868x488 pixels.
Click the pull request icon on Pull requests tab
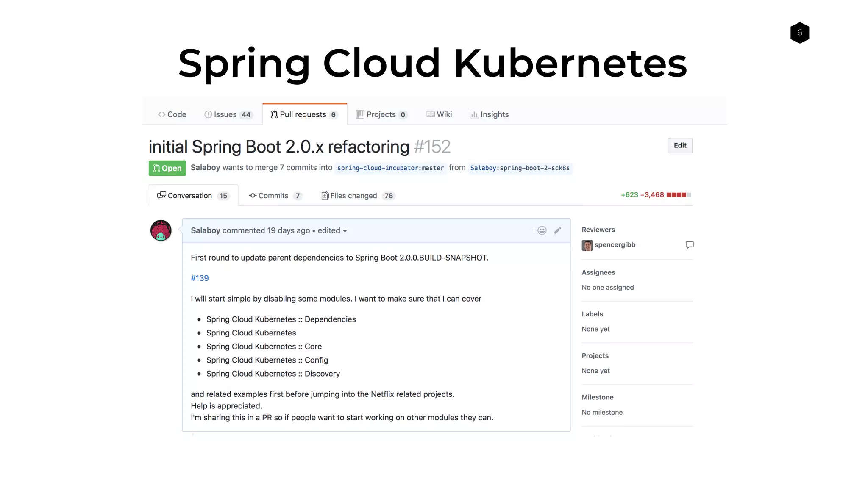pos(274,114)
